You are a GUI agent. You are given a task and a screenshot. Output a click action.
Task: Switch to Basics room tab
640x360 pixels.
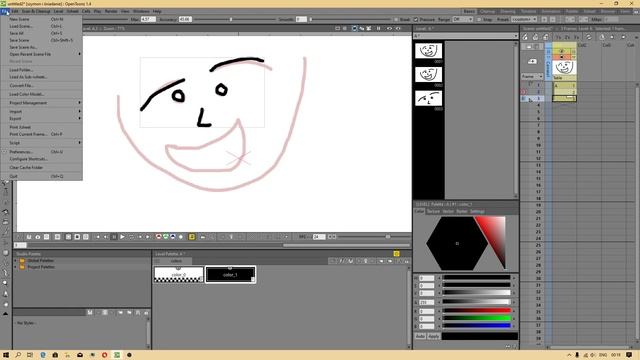(x=469, y=11)
